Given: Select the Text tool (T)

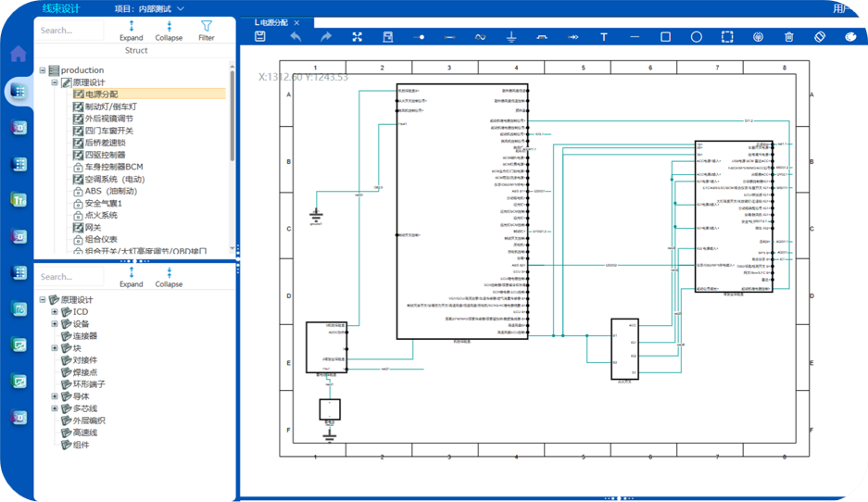Looking at the screenshot, I should pyautogui.click(x=604, y=37).
